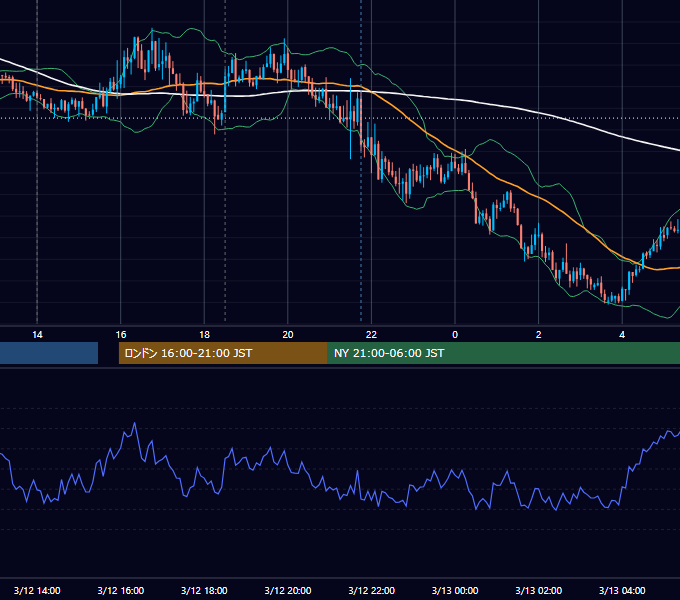The image size is (680, 600).
Task: Click the '3/12 20:00' label on the lower axis
Action: point(288,590)
